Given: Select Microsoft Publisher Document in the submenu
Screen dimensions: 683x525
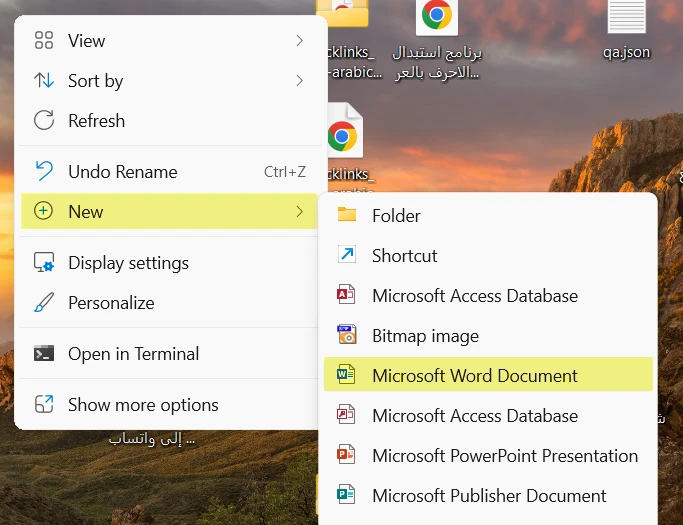Looking at the screenshot, I should point(488,496).
